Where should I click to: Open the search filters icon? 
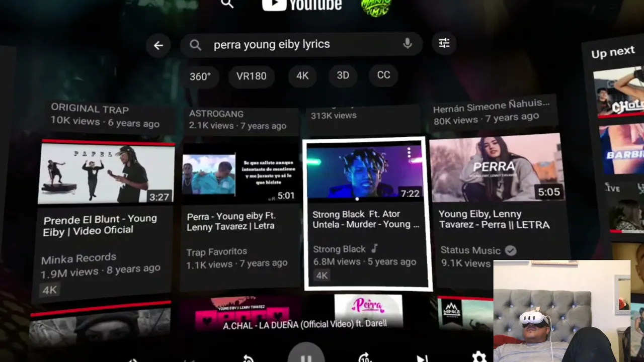[444, 43]
